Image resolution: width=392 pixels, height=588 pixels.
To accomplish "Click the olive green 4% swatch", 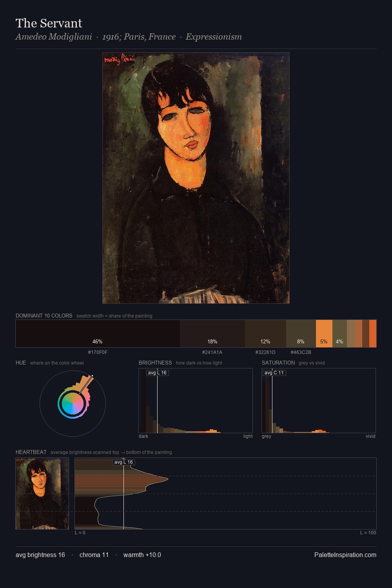I will pyautogui.click(x=339, y=334).
